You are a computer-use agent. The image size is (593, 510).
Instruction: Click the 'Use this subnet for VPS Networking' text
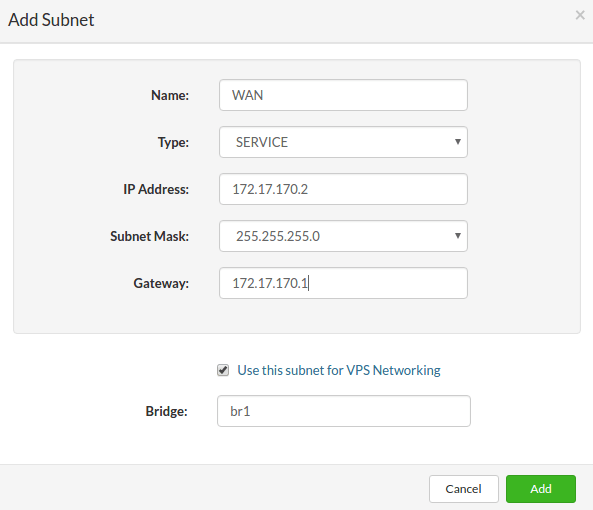pos(339,370)
